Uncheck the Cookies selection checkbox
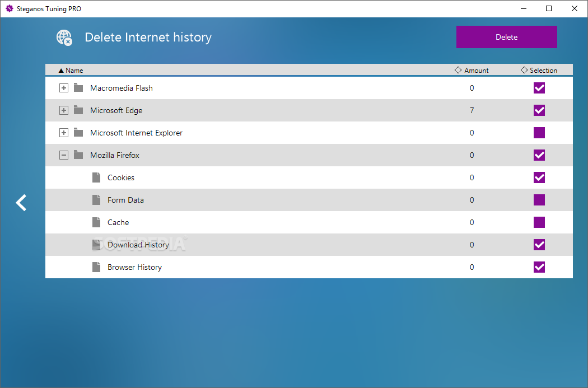Viewport: 588px width, 388px height. coord(539,177)
